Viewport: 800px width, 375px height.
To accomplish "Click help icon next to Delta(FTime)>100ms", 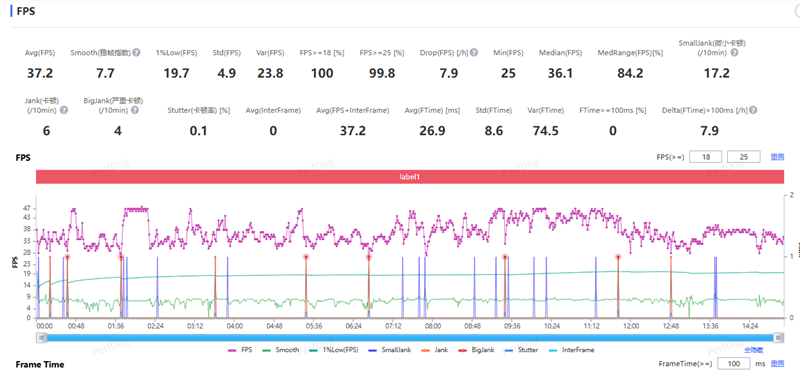I will pos(753,110).
